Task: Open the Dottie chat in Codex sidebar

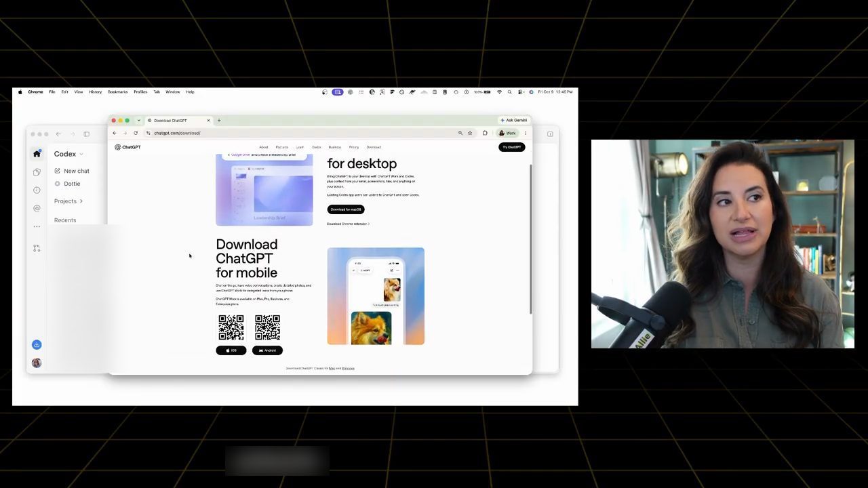Action: (x=68, y=184)
